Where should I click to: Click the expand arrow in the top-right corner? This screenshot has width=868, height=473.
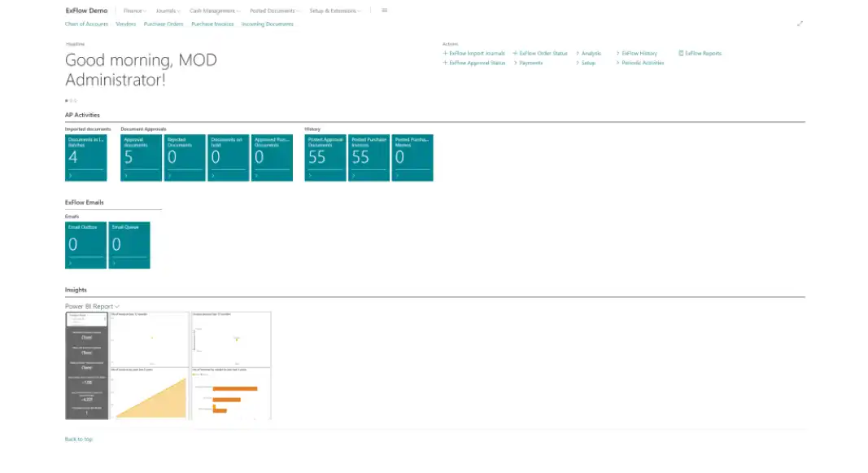pos(800,24)
